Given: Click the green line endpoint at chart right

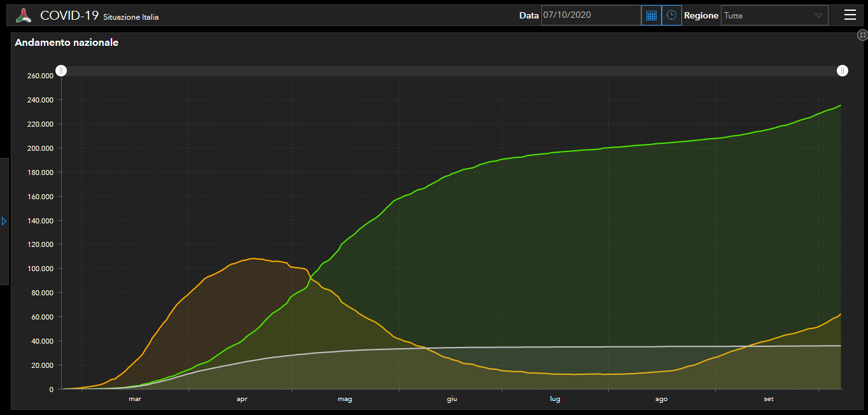Looking at the screenshot, I should (x=841, y=106).
